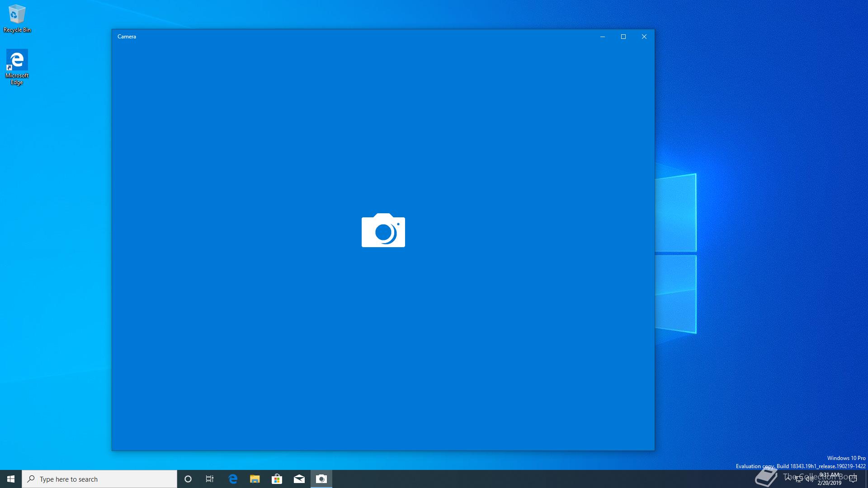Screen dimensions: 868x488
Task: Maximize the Camera window
Action: (x=623, y=37)
